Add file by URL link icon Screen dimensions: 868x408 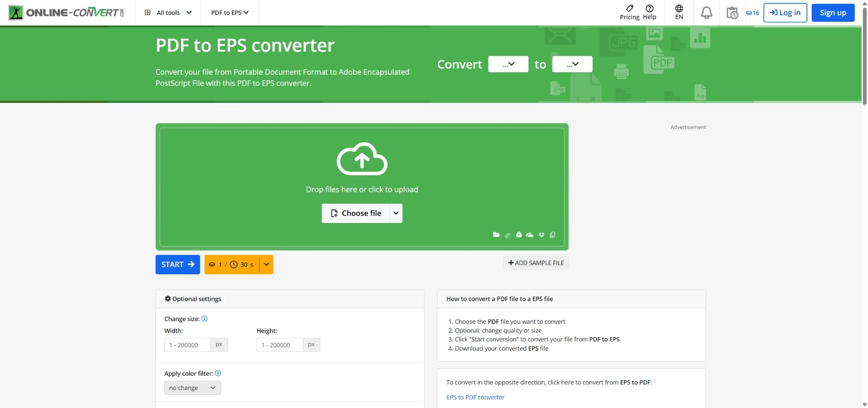point(508,235)
